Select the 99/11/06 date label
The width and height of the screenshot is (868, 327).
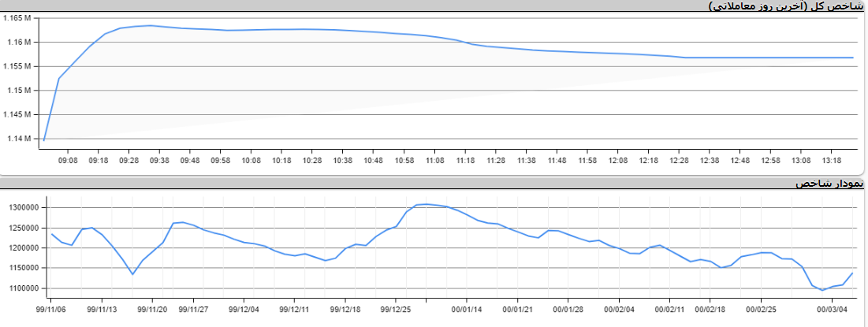coord(50,310)
